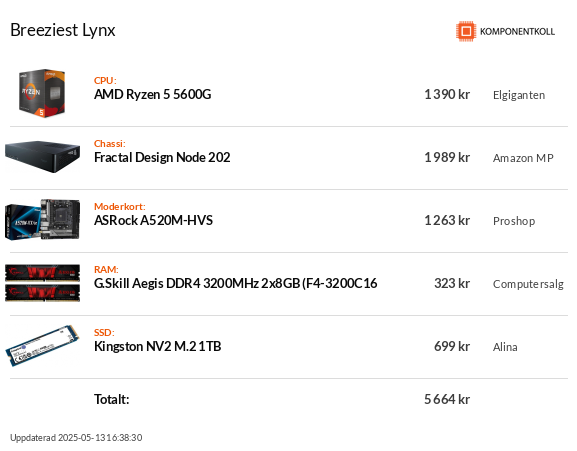The image size is (577, 451).
Task: Open the G.Skill Aegis RAM image
Action: (x=42, y=283)
